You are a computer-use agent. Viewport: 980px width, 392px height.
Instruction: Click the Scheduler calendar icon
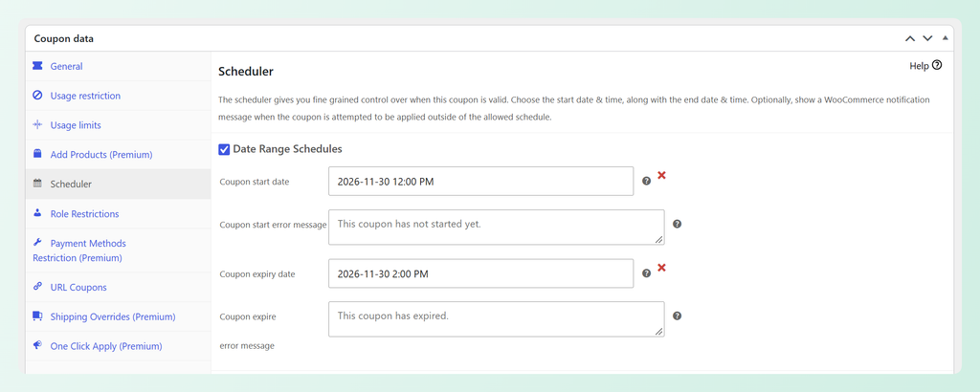pos(37,184)
